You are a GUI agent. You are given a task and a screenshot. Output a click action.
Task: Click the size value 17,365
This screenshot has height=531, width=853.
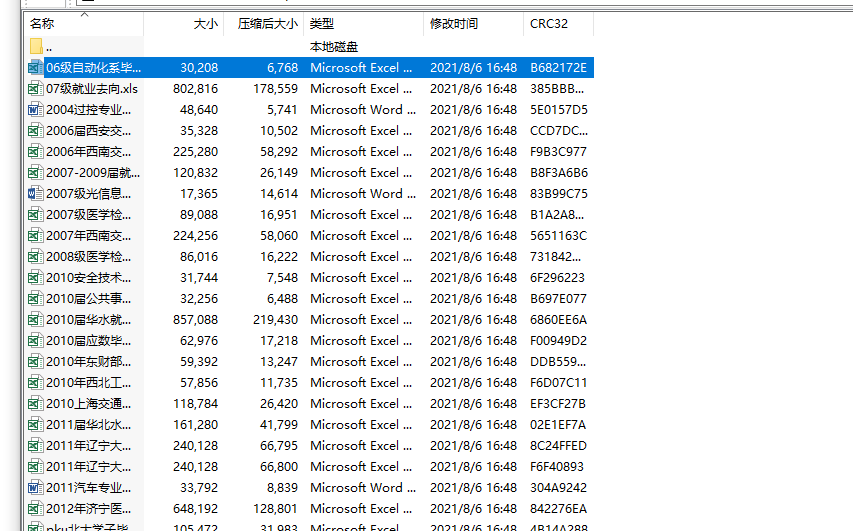(x=199, y=194)
